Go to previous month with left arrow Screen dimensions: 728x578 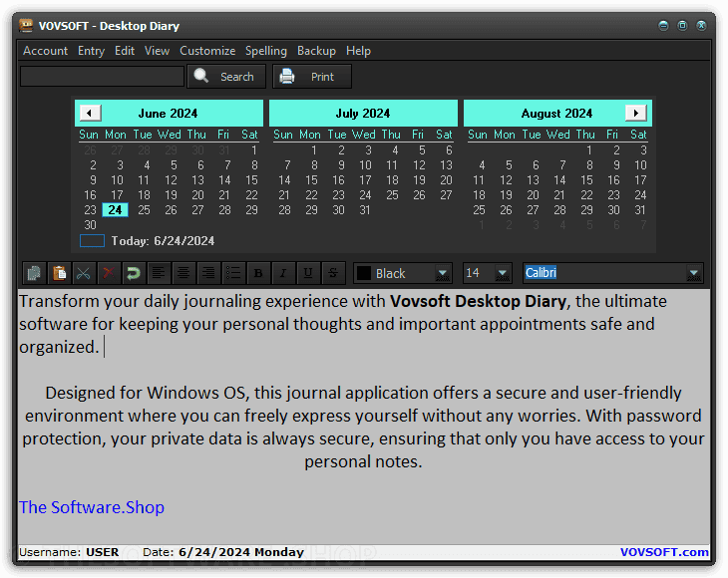(90, 113)
